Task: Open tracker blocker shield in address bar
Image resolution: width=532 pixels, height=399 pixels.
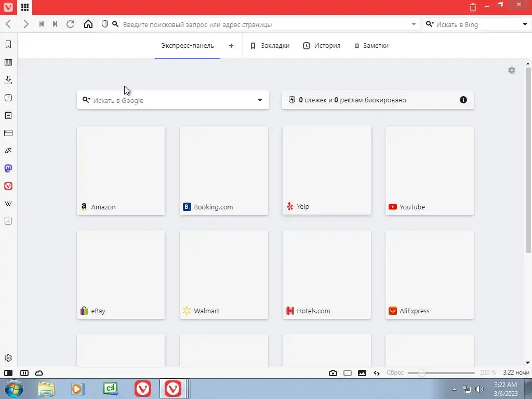Action: 105,24
